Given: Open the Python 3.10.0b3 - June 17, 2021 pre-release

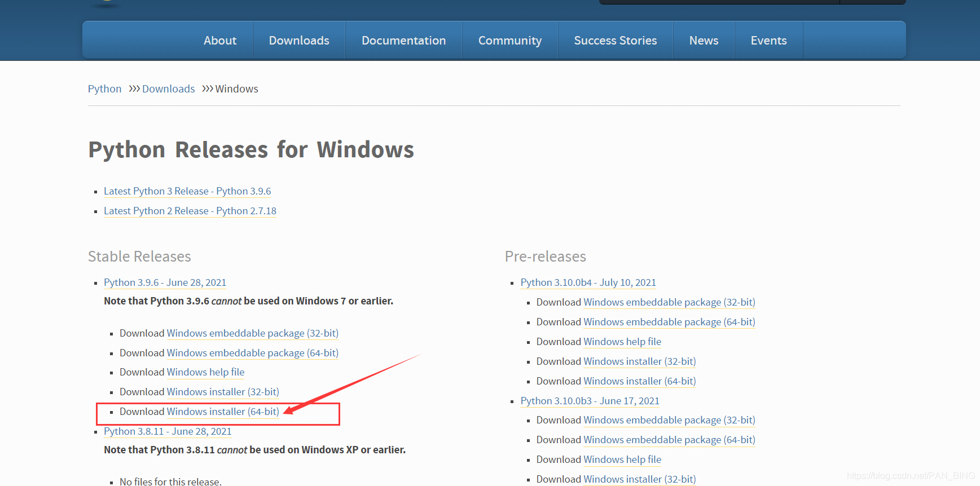Looking at the screenshot, I should [x=590, y=401].
